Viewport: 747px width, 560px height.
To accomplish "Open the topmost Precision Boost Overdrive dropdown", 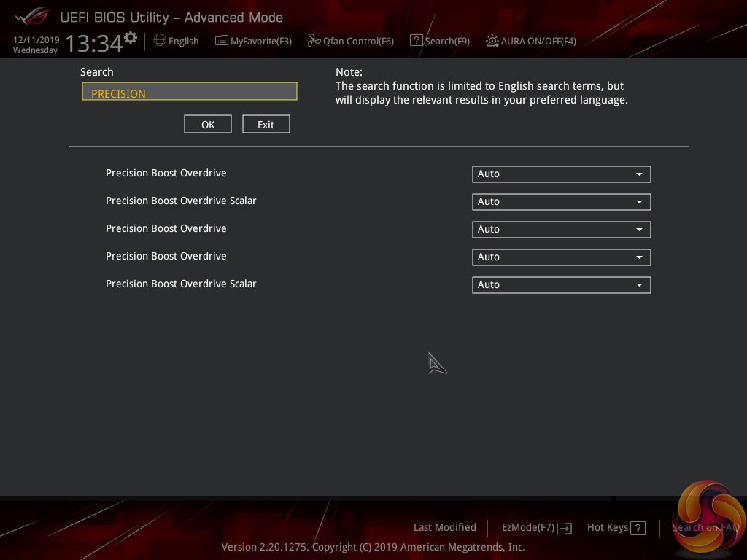I will click(x=561, y=174).
